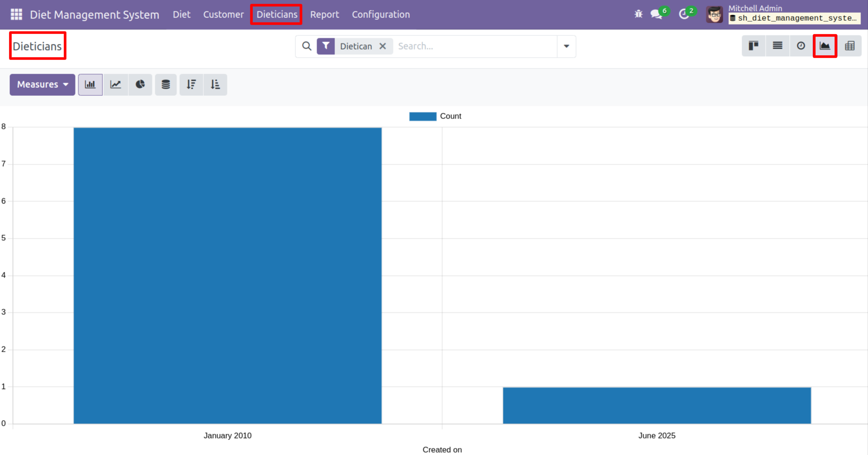Toggle stacked chart option
The image size is (868, 455).
(x=166, y=84)
